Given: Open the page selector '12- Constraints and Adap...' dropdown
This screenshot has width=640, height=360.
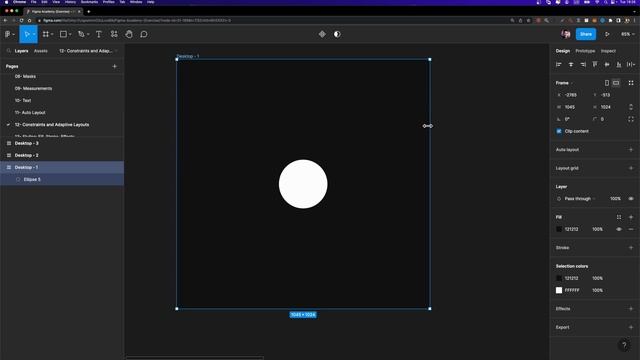Looking at the screenshot, I should point(88,51).
